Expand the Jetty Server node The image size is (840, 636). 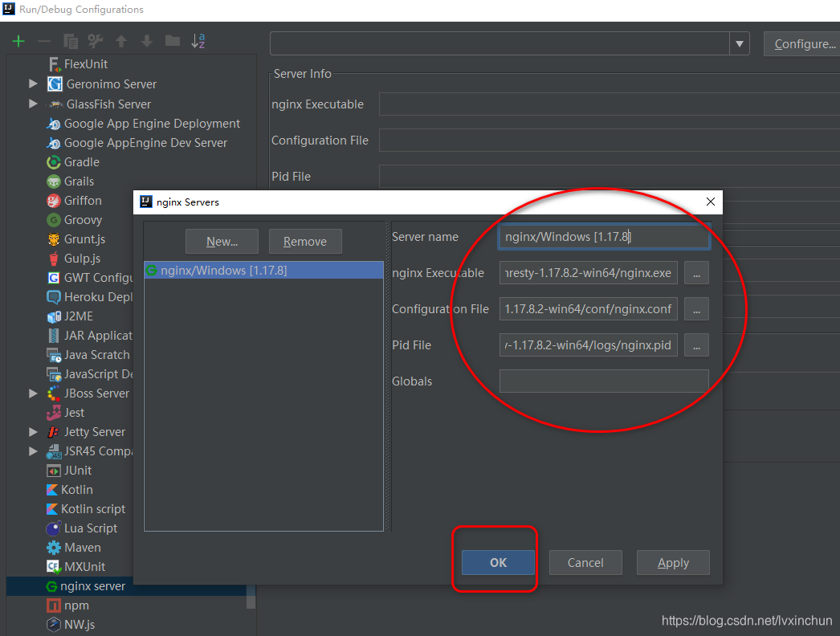[x=33, y=432]
